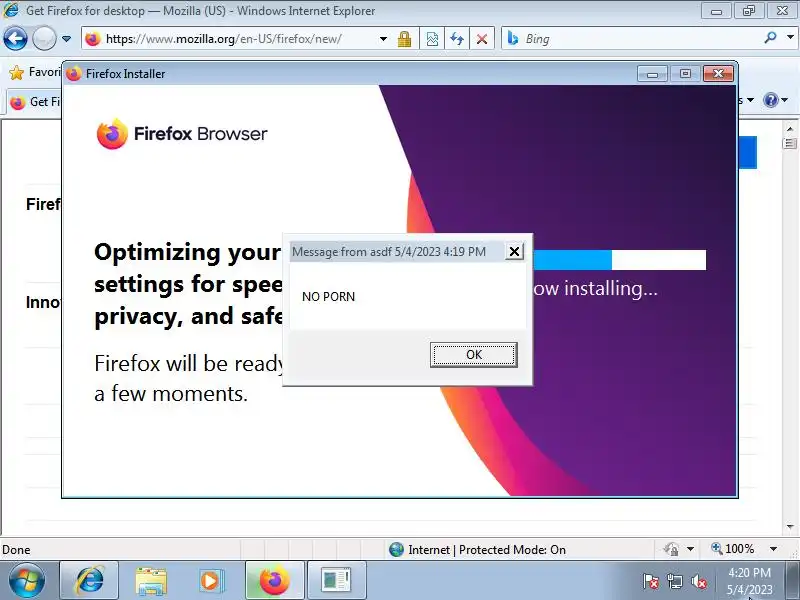The width and height of the screenshot is (800, 600).
Task: Click the 'Done' status bar text
Action: point(16,549)
